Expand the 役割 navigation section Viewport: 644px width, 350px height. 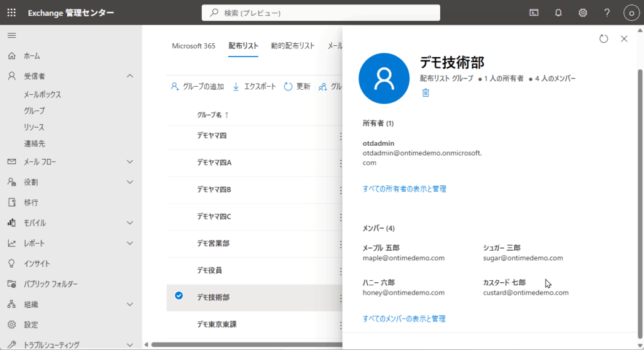[130, 182]
